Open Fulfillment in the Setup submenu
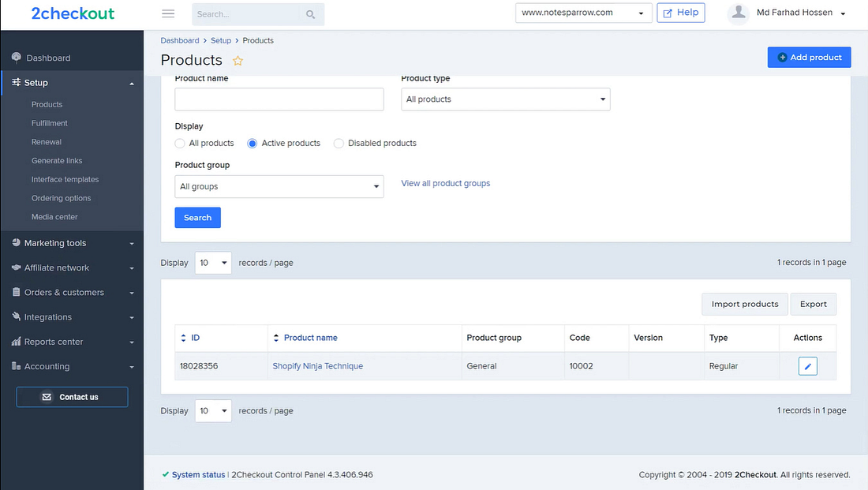868x490 pixels. click(x=49, y=123)
